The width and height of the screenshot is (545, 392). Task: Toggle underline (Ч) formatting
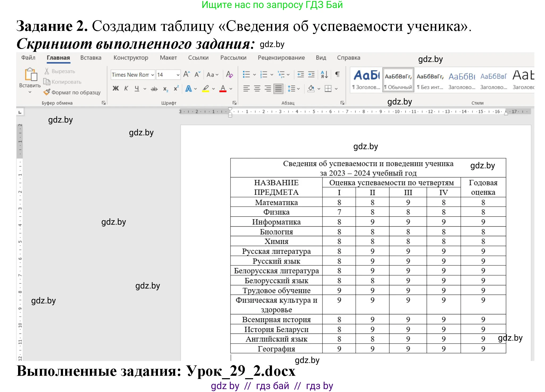tap(137, 89)
